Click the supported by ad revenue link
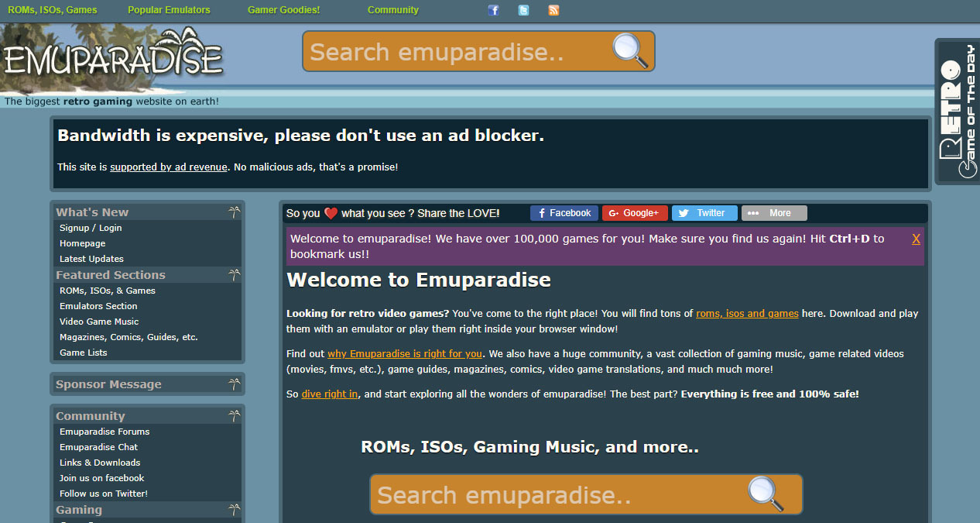Image resolution: width=980 pixels, height=523 pixels. point(168,167)
